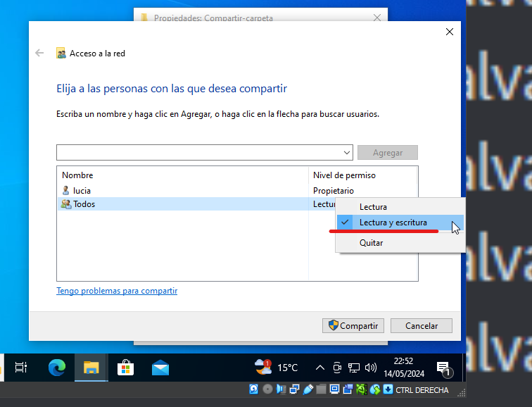Show hidden tray icons with the chevron
Viewport: 532px width, 407px height.
coord(320,368)
